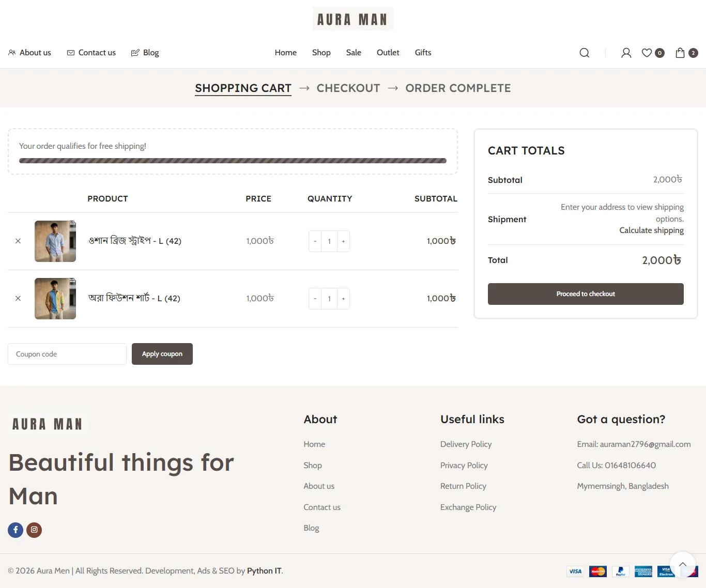Open footer About us link

(x=319, y=486)
